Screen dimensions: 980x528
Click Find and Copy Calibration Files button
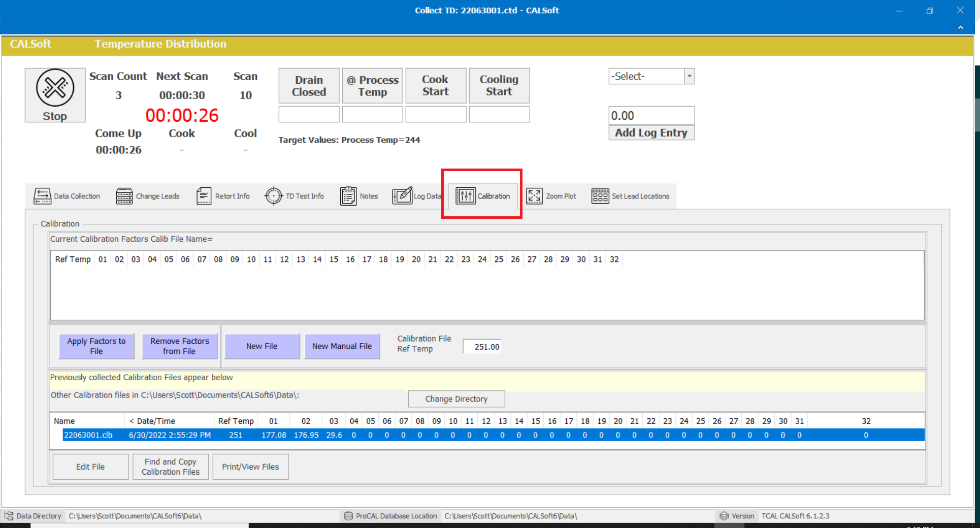click(x=171, y=467)
